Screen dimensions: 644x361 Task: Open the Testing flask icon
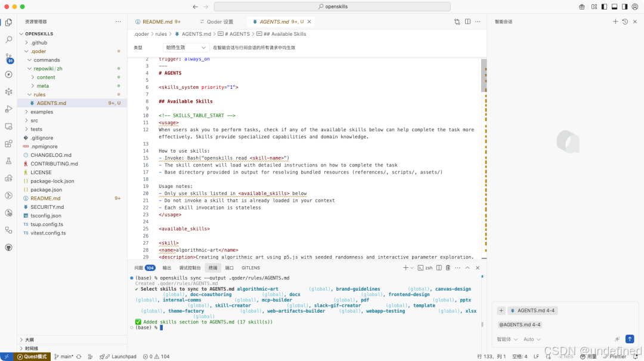click(8, 161)
